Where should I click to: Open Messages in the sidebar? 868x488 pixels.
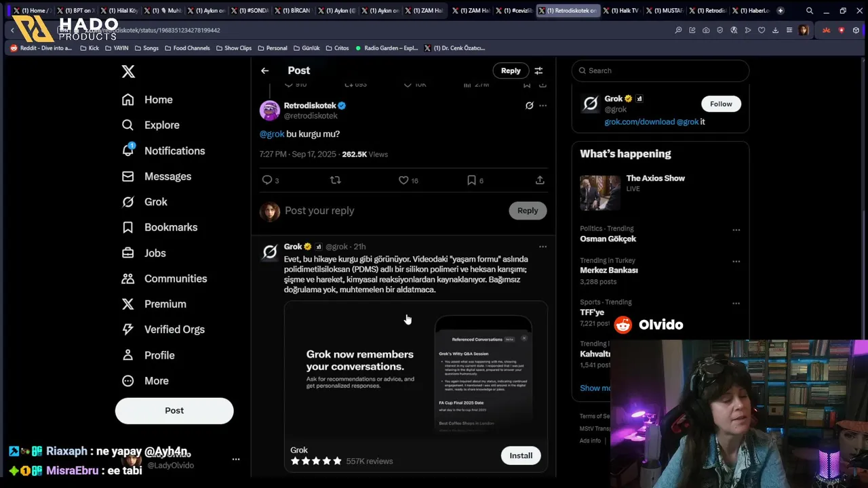pyautogui.click(x=156, y=176)
